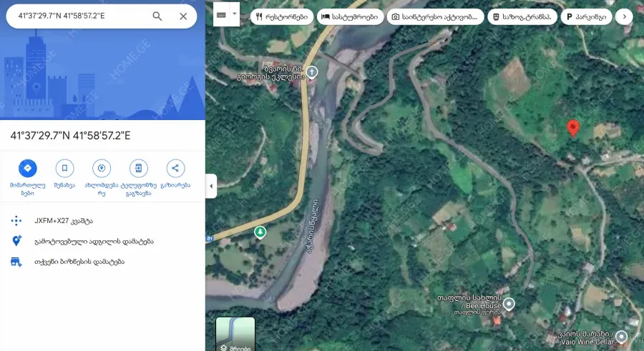This screenshot has height=351, width=644.
Task: Clear the search with X icon
Action: 183,16
